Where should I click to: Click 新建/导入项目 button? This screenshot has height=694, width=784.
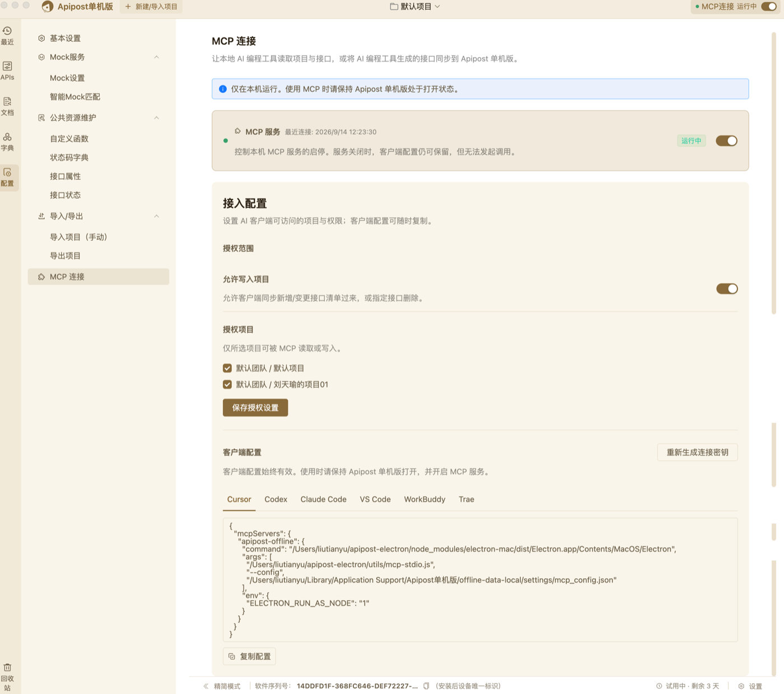coord(151,7)
